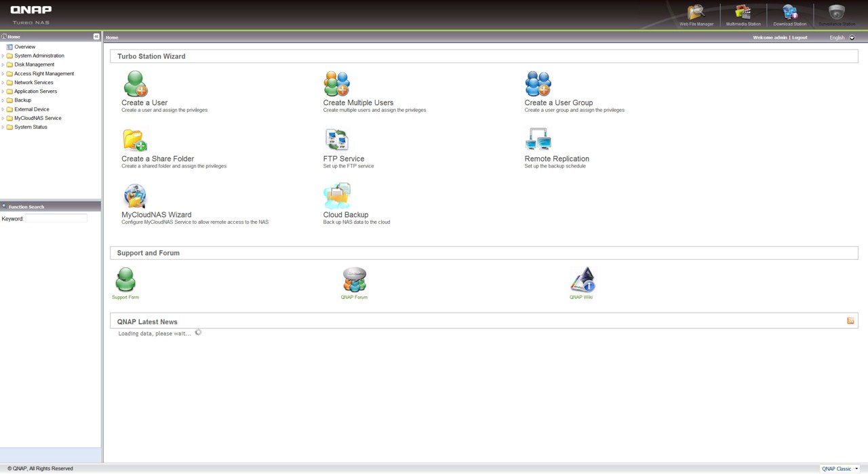The image size is (868, 474).
Task: Select System Status tree label
Action: [31, 127]
